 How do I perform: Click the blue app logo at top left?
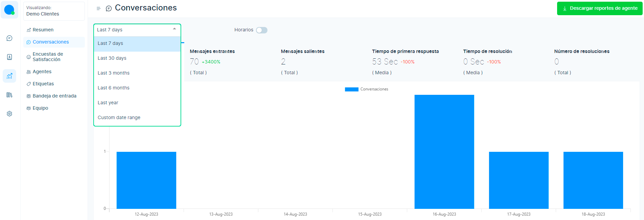pyautogui.click(x=9, y=10)
